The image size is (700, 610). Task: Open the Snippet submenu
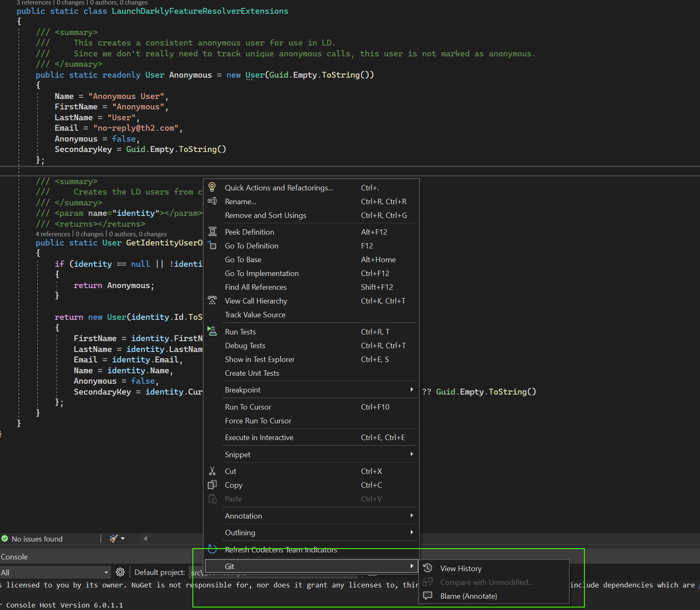[311, 455]
